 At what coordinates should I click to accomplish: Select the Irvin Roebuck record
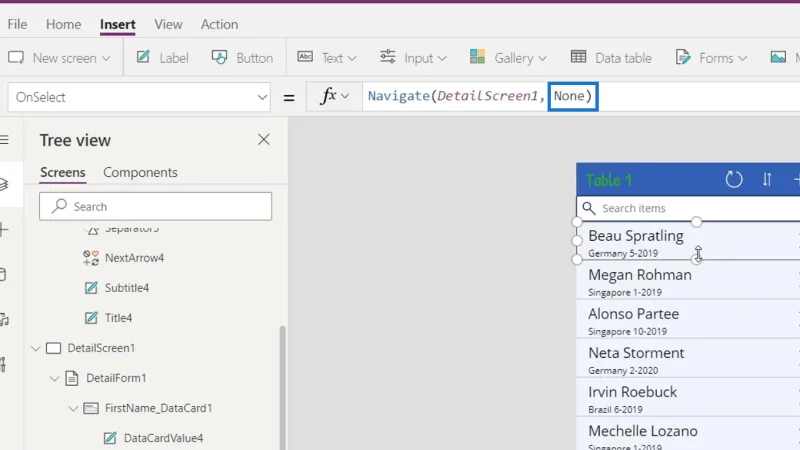coord(688,397)
